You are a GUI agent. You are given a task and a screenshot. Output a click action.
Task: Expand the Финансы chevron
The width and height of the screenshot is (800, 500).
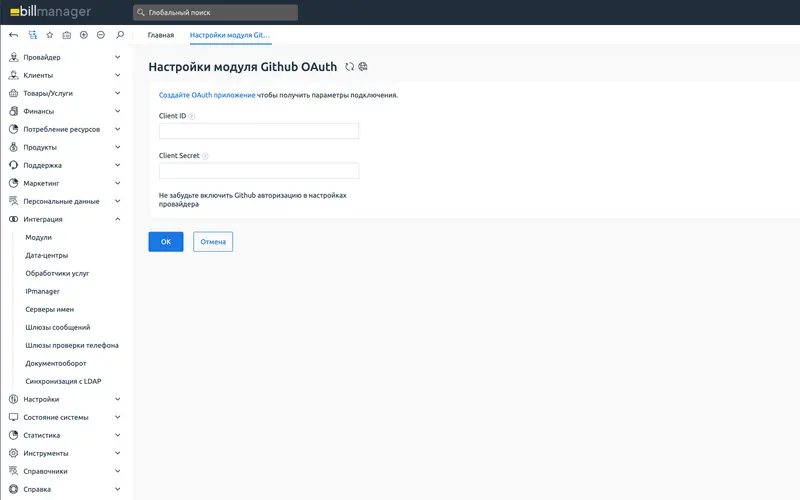(x=117, y=111)
